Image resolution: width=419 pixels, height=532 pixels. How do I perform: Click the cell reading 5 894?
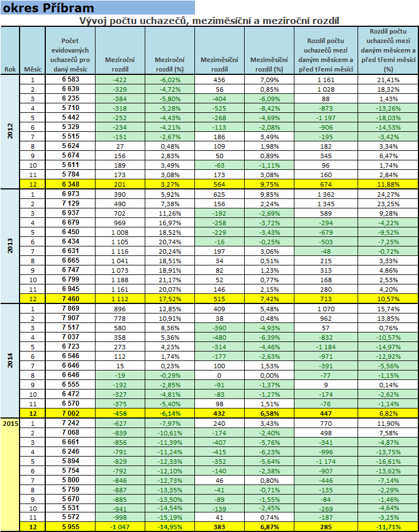pyautogui.click(x=70, y=462)
